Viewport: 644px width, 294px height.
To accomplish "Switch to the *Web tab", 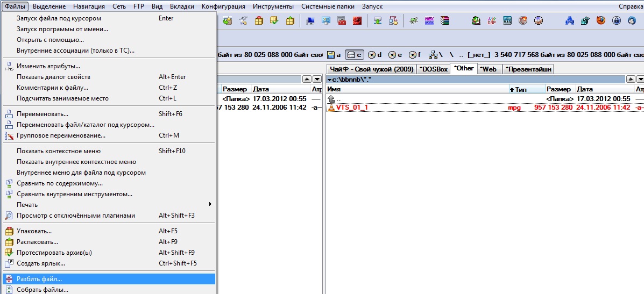I will click(x=489, y=69).
